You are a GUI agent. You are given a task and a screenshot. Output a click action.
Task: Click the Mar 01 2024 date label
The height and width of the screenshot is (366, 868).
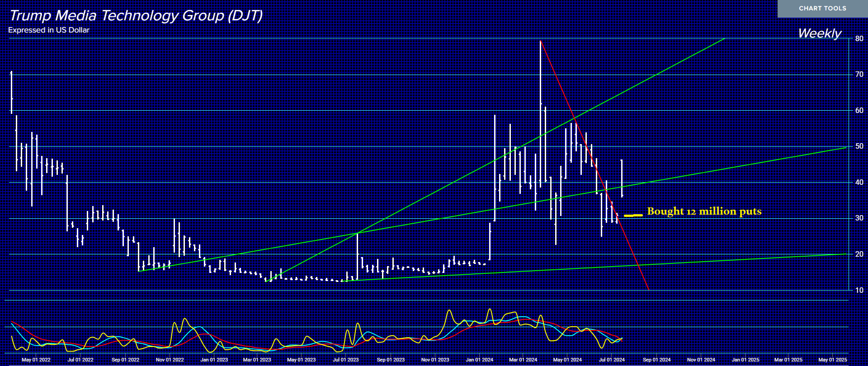pyautogui.click(x=523, y=360)
